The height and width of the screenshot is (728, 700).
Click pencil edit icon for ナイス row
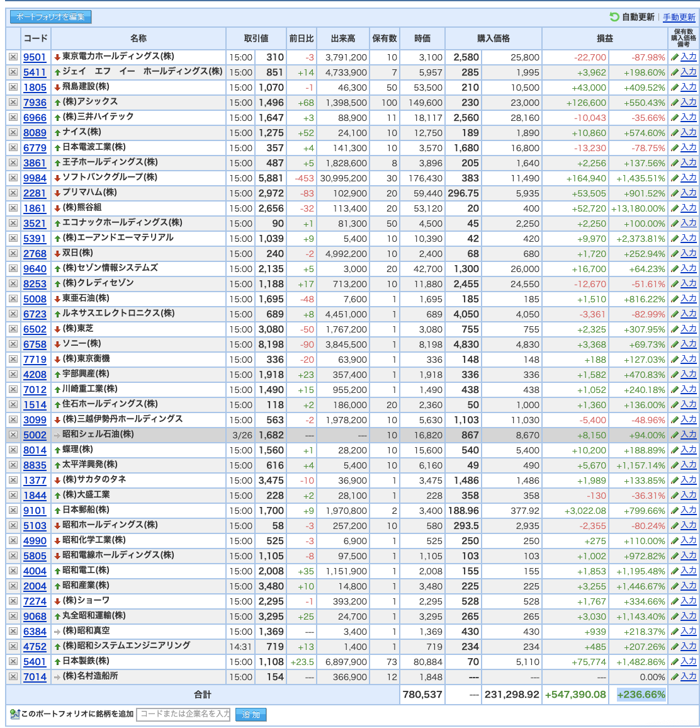[674, 133]
